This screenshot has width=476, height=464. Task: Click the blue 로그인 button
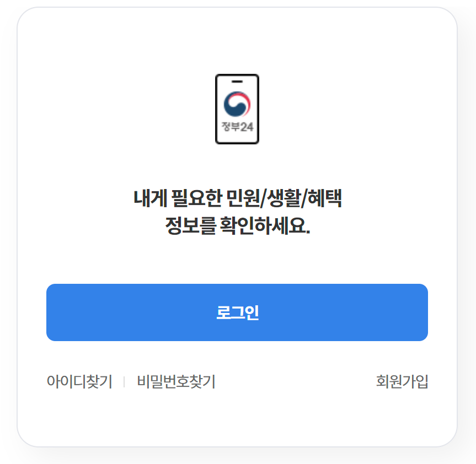click(x=237, y=312)
